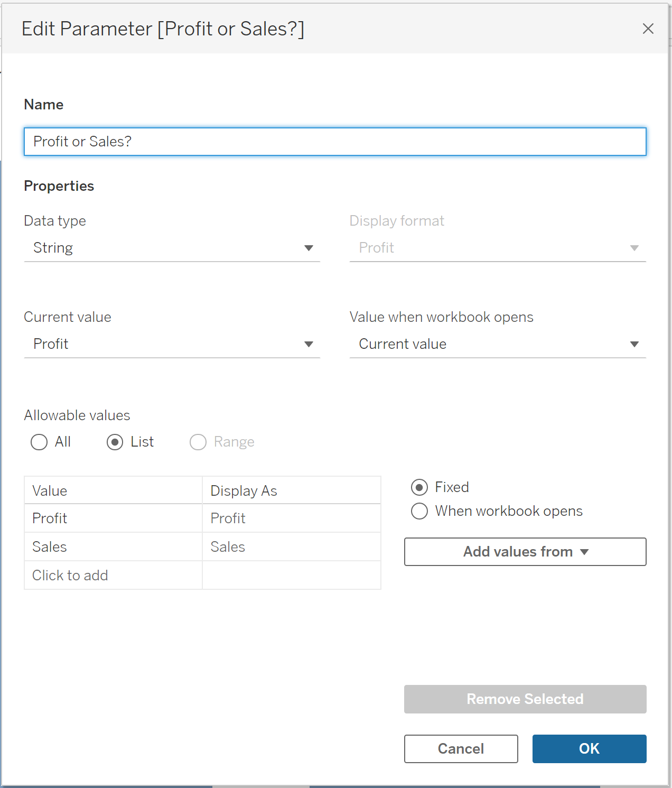
Task: Close the Edit Parameter dialog
Action: pyautogui.click(x=648, y=29)
